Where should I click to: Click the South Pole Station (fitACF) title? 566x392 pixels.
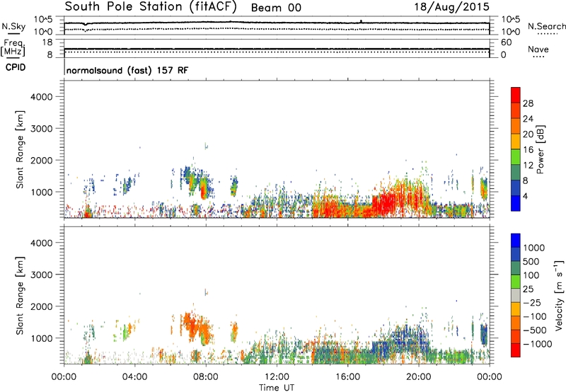(151, 7)
